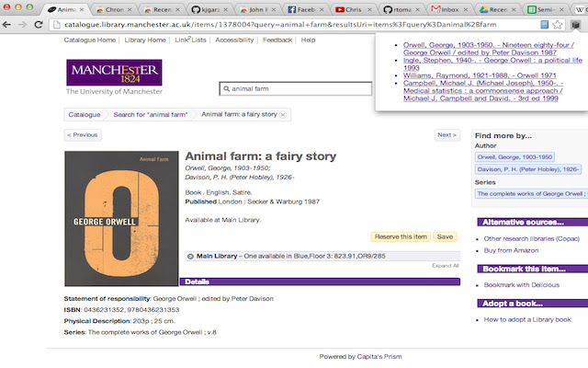
Task: Switch to the Gmail Inbox tab
Action: [449, 10]
